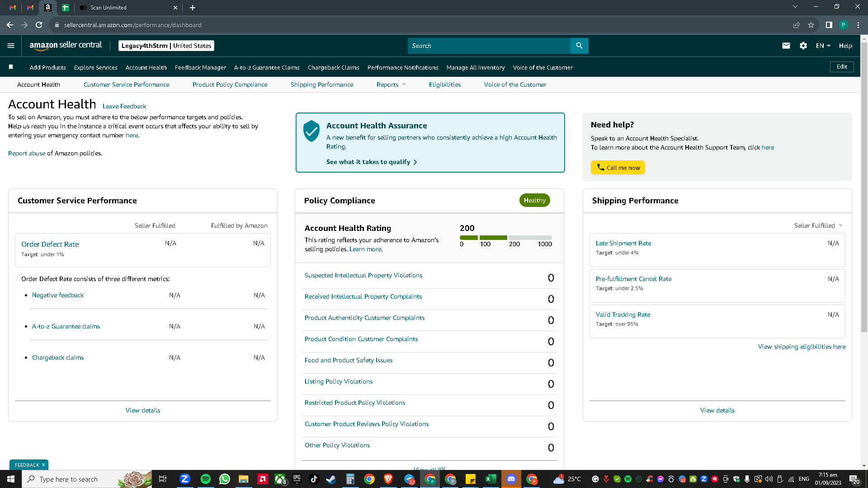Reload the page with the refresh icon

39,25
